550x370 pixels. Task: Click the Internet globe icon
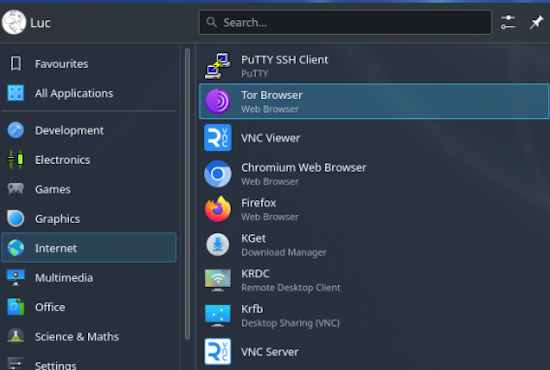point(16,248)
